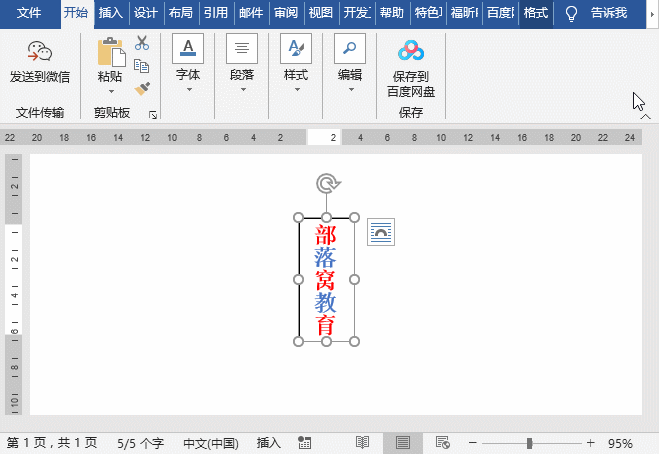Click the rotation handle above text box

[x=327, y=183]
